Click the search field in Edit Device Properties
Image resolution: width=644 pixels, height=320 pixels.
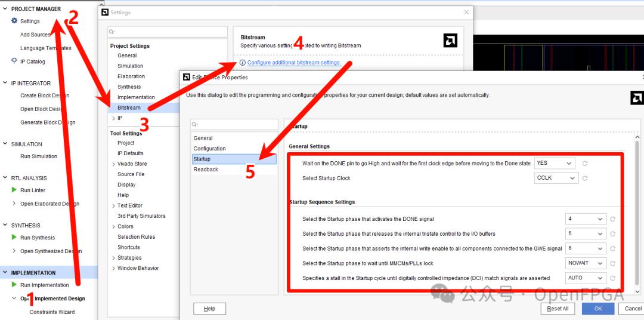point(234,124)
